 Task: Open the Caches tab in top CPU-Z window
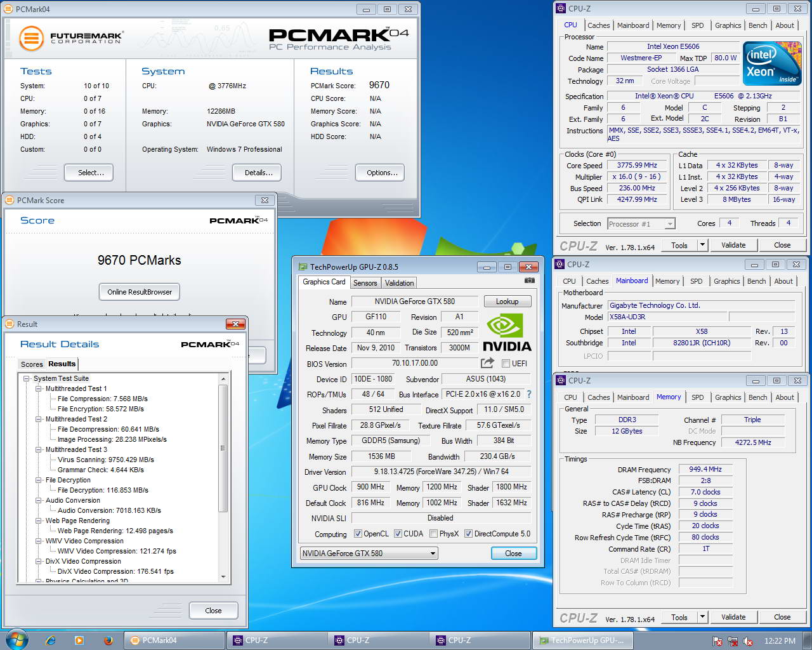click(598, 25)
